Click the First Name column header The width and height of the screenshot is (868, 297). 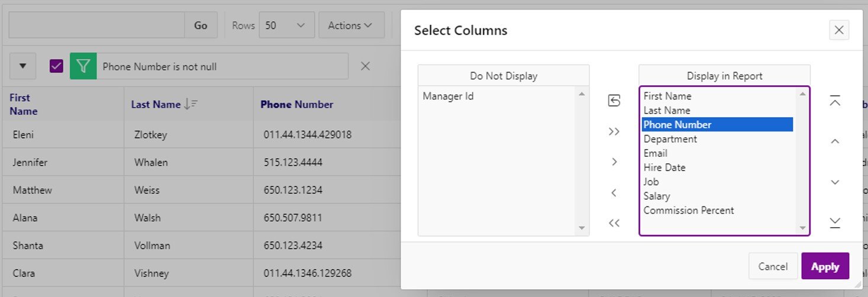pyautogui.click(x=23, y=104)
